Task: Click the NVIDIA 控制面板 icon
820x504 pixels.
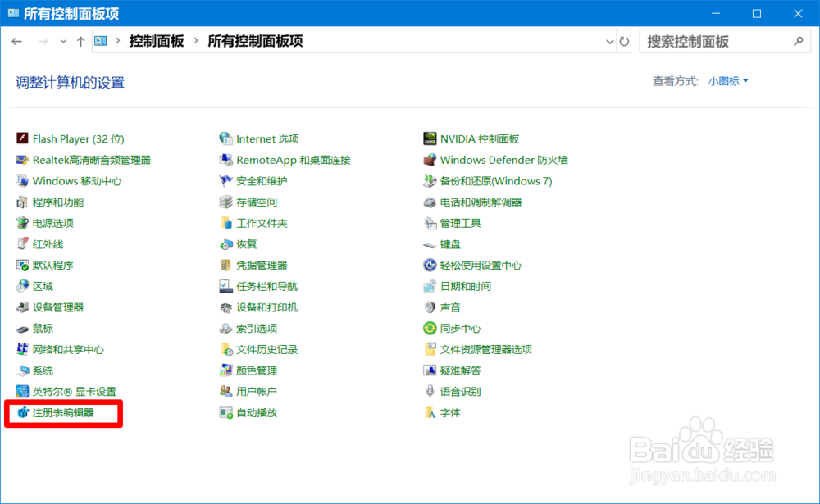Action: coord(430,138)
